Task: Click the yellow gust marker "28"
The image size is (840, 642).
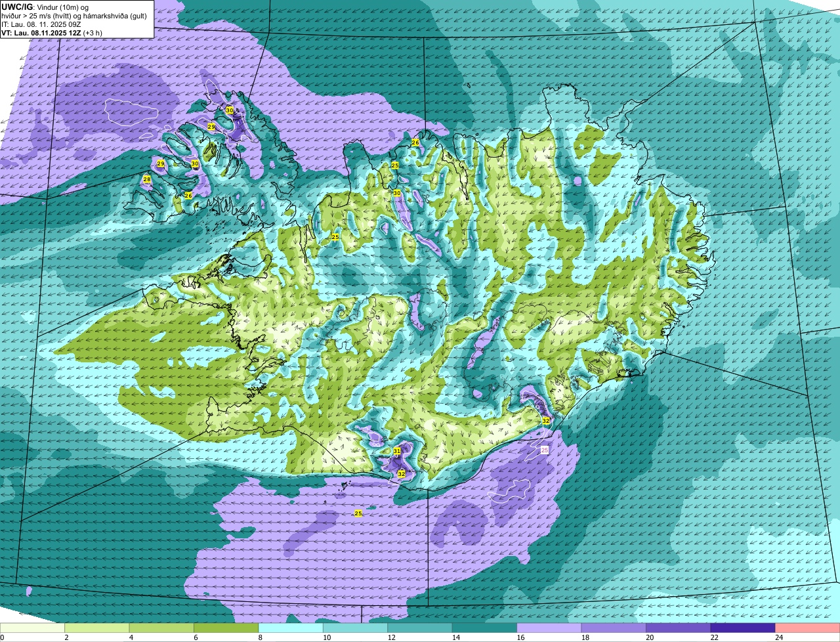Action: click(x=147, y=179)
